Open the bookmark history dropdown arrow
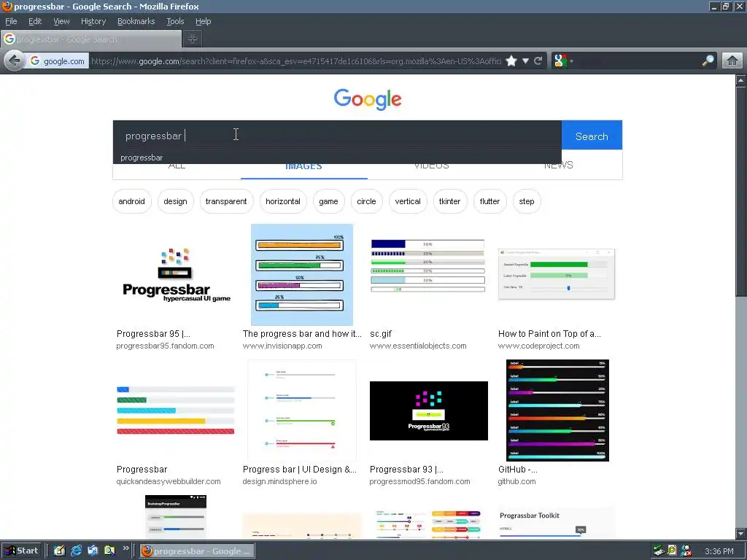747x560 pixels. (x=525, y=61)
